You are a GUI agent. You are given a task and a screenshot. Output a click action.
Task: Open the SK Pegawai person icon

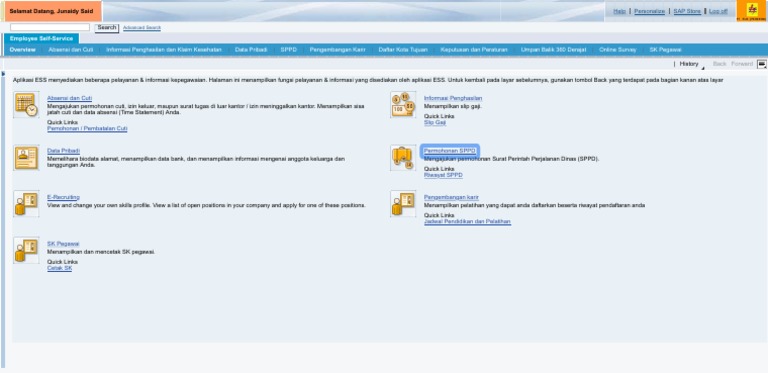coord(26,250)
